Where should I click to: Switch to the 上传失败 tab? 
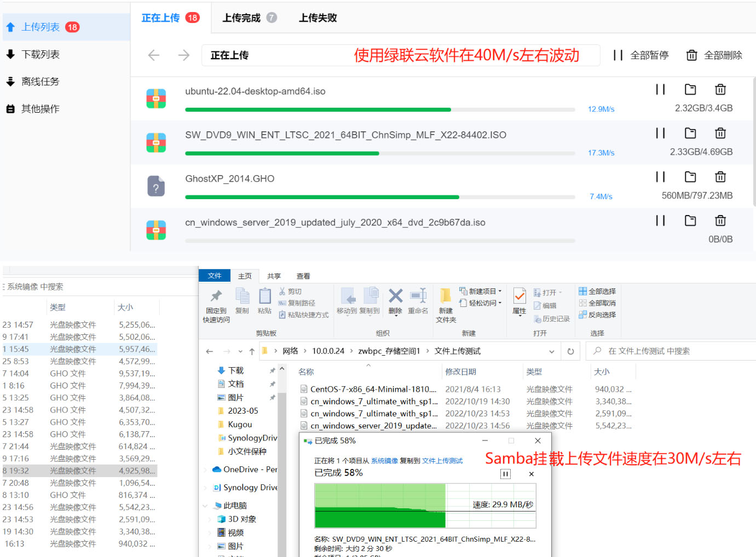point(318,18)
